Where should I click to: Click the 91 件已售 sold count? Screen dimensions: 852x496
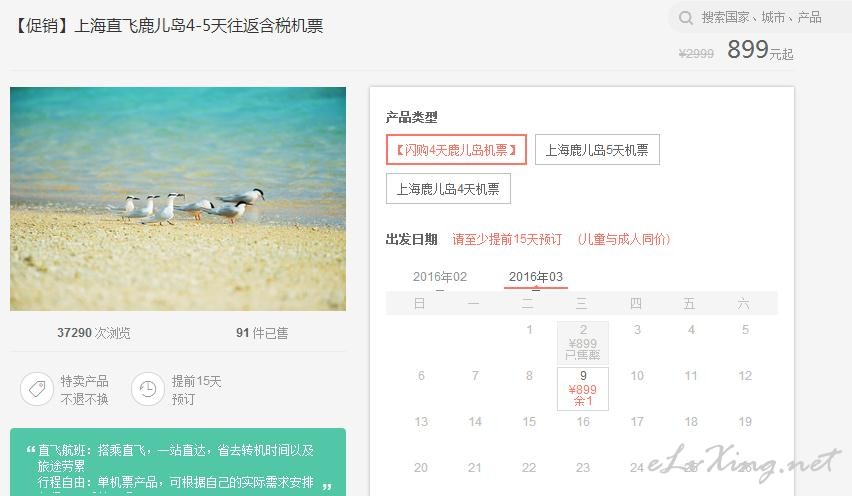coord(262,333)
